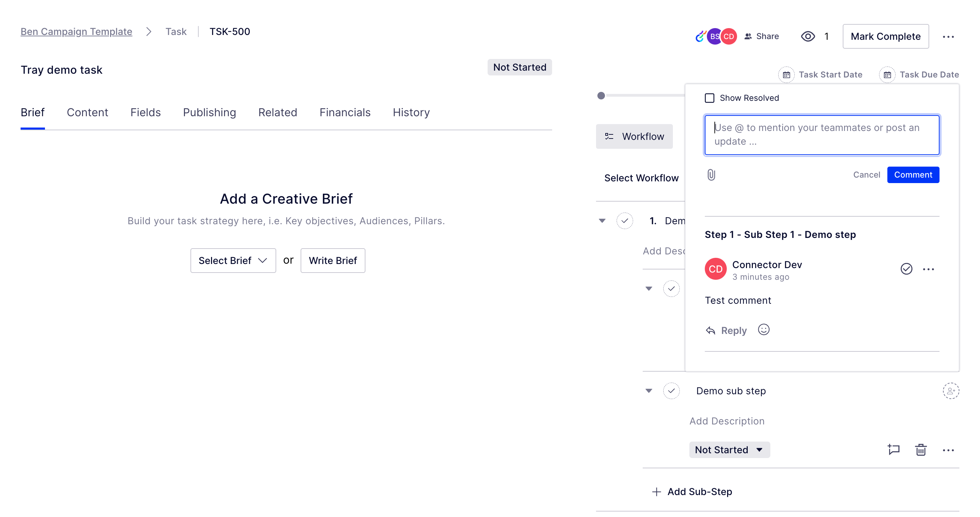The height and width of the screenshot is (517, 980).
Task: Add a comment to Demo sub step via speech bubble icon
Action: [894, 450]
